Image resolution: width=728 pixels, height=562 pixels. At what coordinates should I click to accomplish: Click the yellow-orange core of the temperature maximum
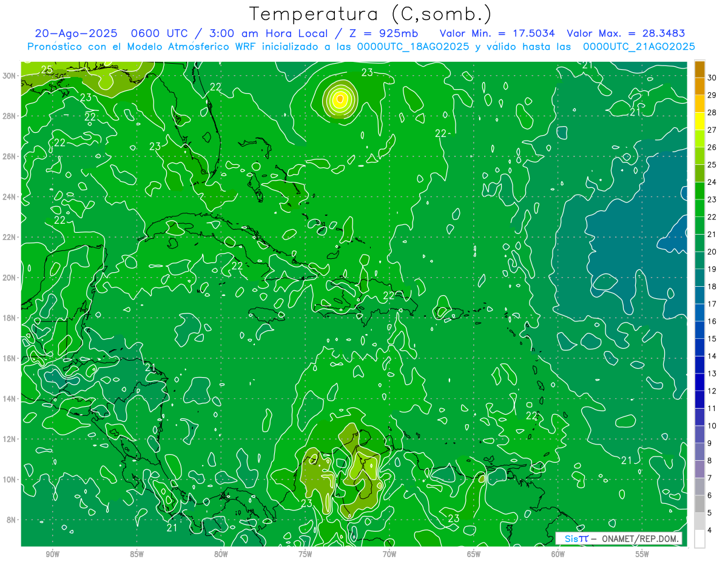click(x=340, y=98)
